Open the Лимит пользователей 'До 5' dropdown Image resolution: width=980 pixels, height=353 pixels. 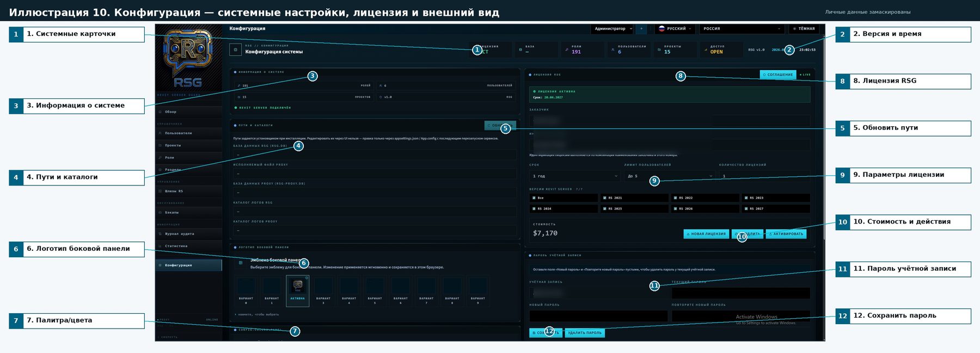[x=669, y=176]
